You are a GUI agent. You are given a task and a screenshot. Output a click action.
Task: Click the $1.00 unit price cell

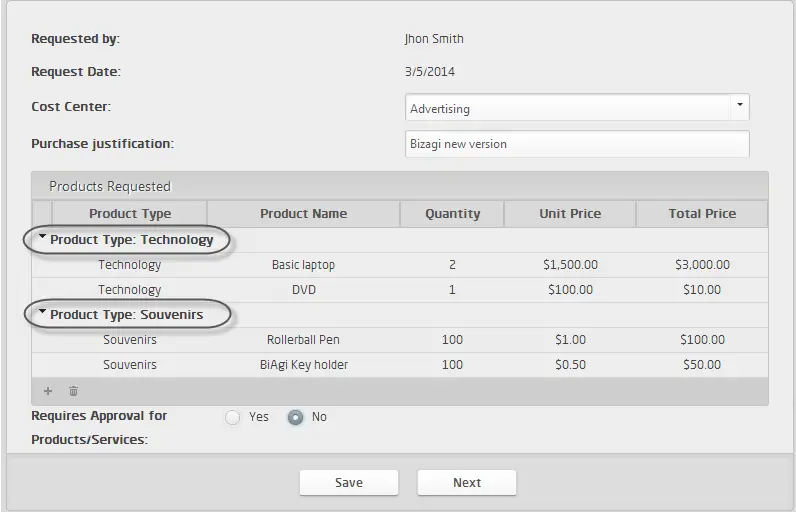[x=570, y=339]
